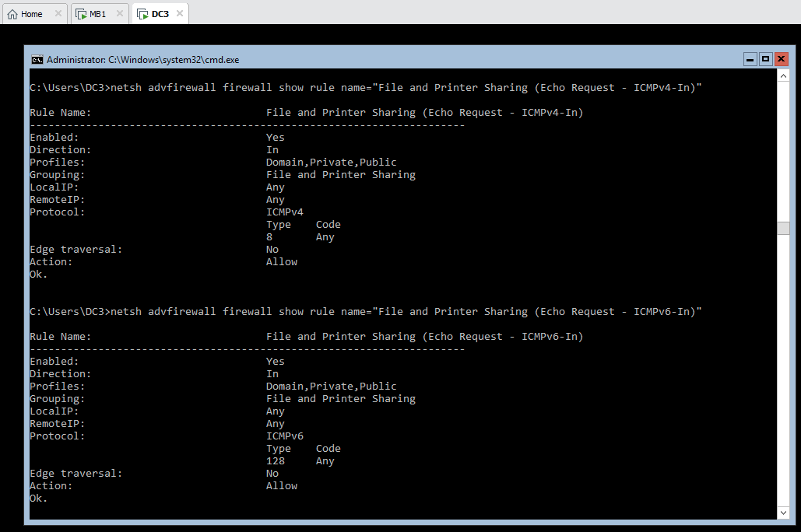Click the cmd.exe window title bar text
Screen dimensions: 801x532
143,60
